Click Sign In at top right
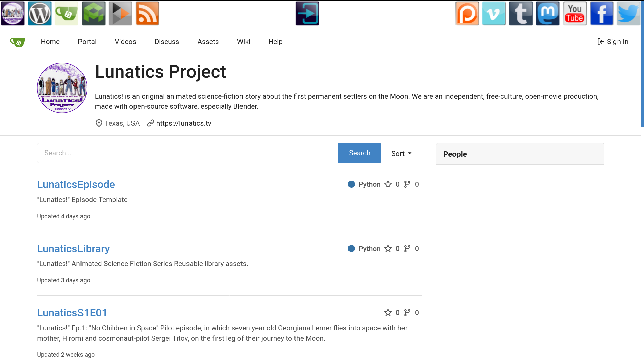This screenshot has height=362, width=644. tap(613, 42)
